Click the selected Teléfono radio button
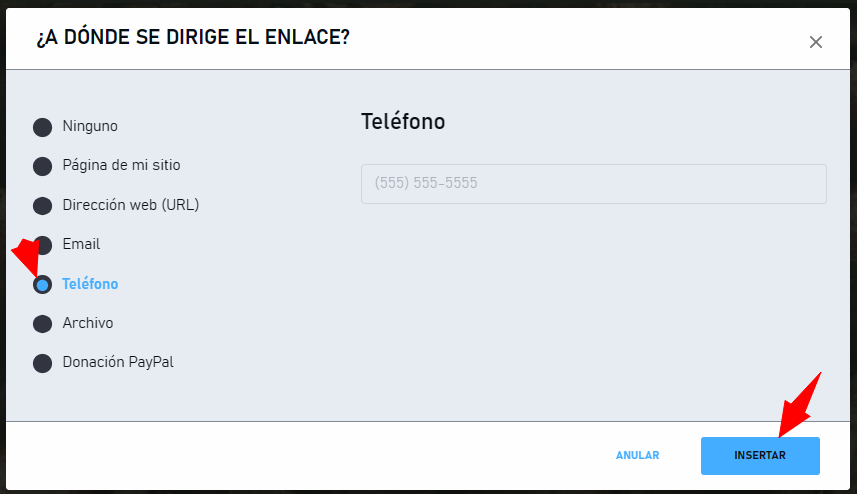Image resolution: width=857 pixels, height=494 pixels. (43, 285)
